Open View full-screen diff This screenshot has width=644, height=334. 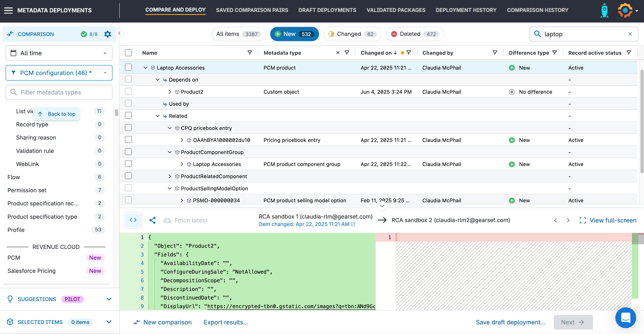click(608, 220)
